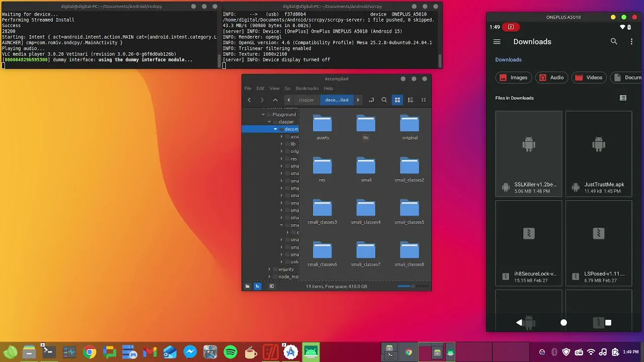Screen dimensions: 644x362
Task: Select the smali_classes5 folder
Action: [x=409, y=212]
